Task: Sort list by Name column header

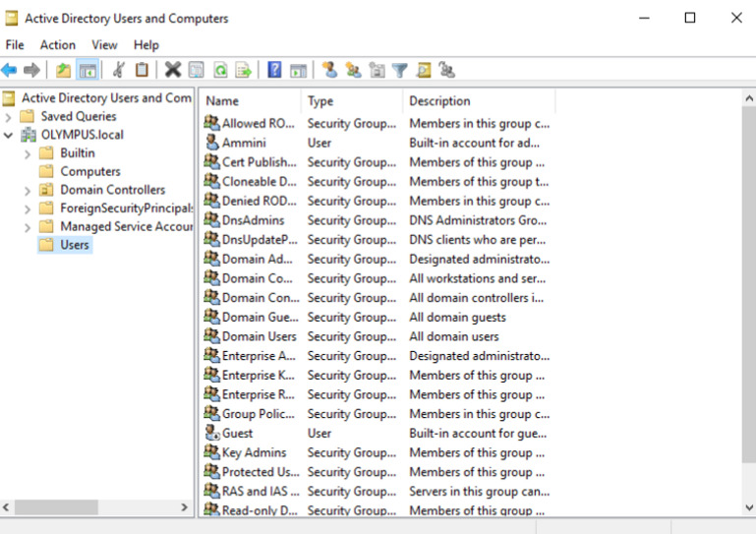Action: (250, 101)
